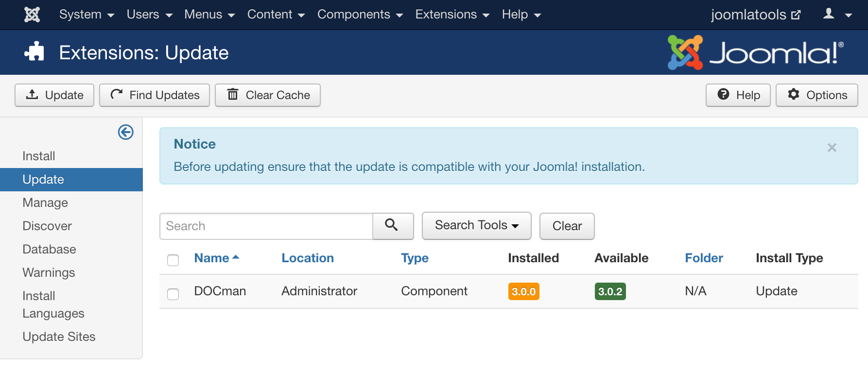The image size is (868, 371).
Task: Open the Extensions dropdown menu
Action: click(x=452, y=15)
